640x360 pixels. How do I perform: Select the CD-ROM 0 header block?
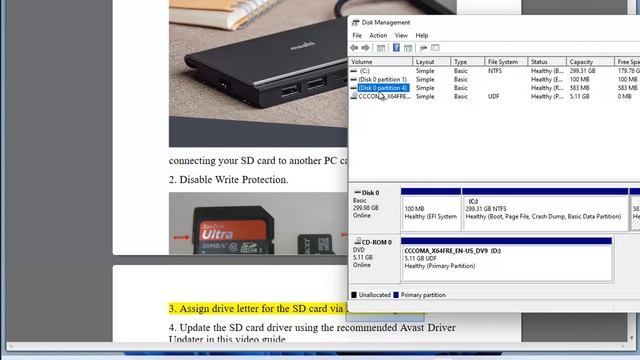pyautogui.click(x=375, y=258)
